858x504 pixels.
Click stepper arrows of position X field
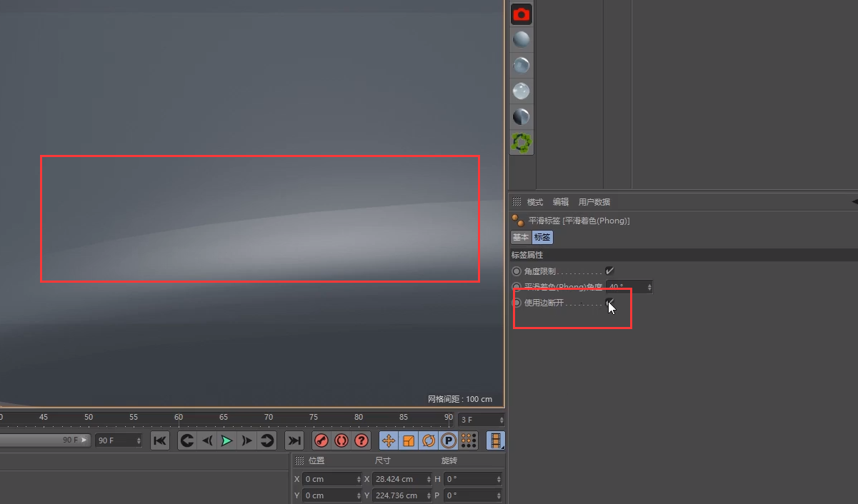point(359,479)
